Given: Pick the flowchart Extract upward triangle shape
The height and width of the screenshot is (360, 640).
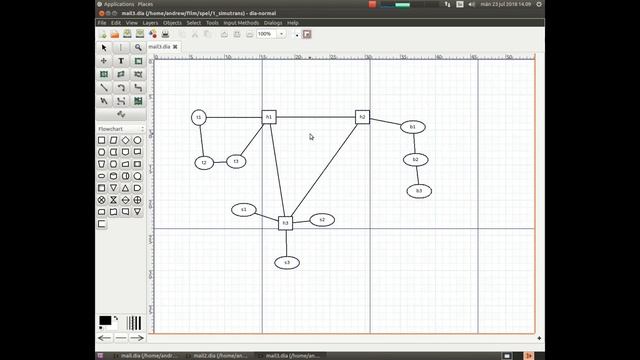Looking at the screenshot, I should click(x=125, y=188).
